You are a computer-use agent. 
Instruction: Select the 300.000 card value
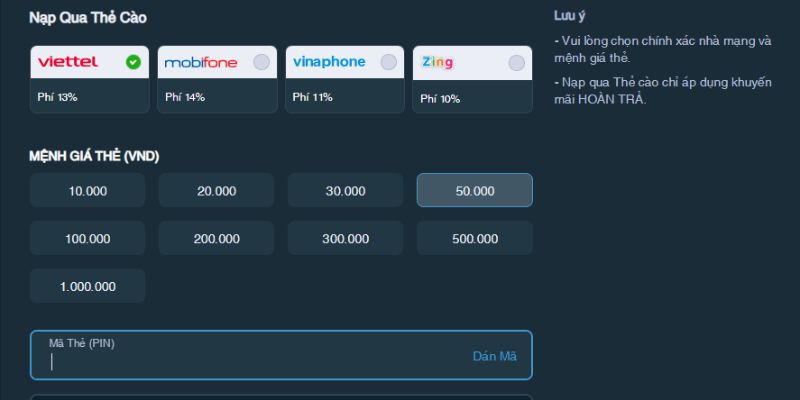[x=345, y=238]
